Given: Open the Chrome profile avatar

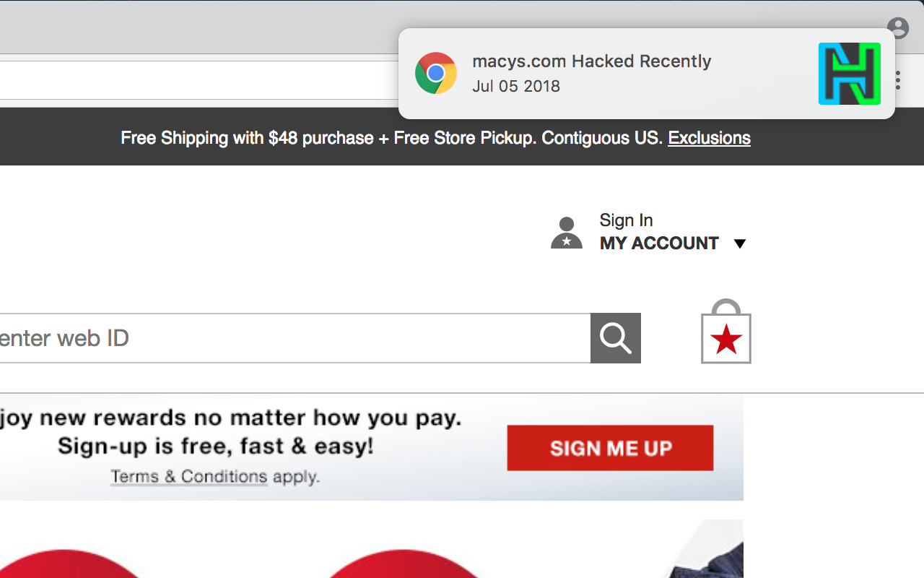Looking at the screenshot, I should click(x=897, y=27).
